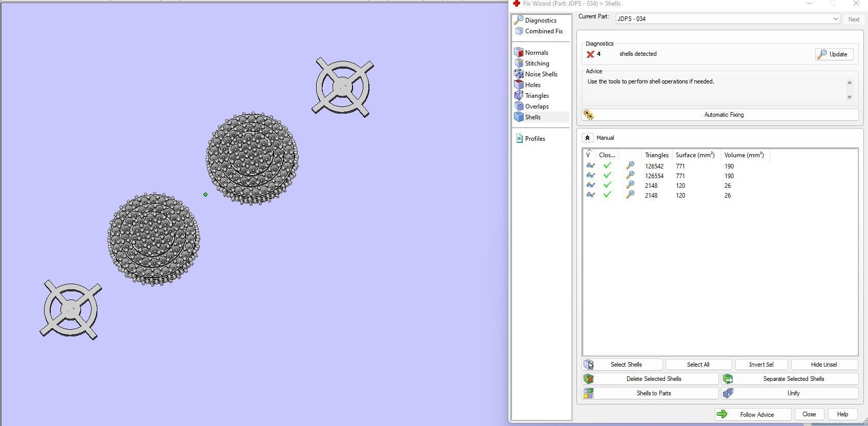Switch to the Stitching fix page
868x426 pixels.
click(536, 63)
